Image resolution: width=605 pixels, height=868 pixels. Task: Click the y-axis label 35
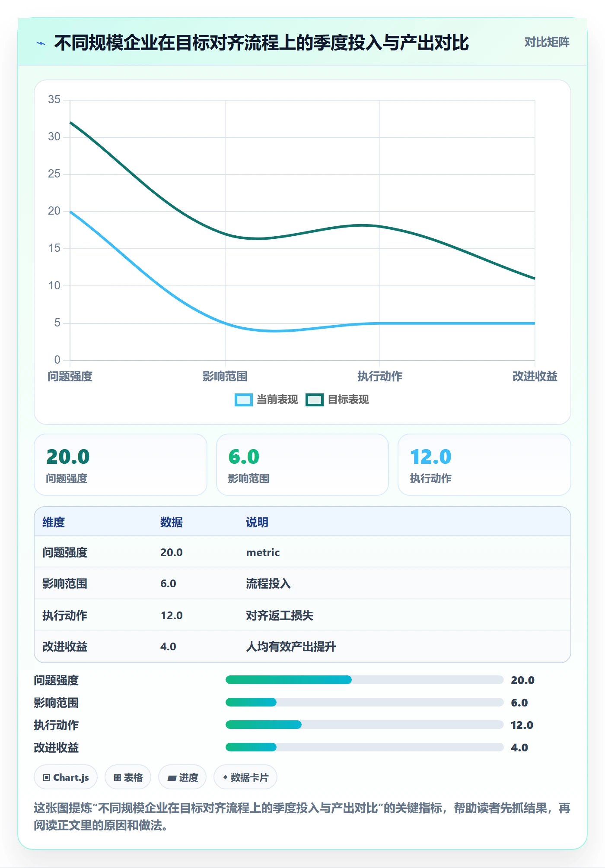[x=54, y=100]
